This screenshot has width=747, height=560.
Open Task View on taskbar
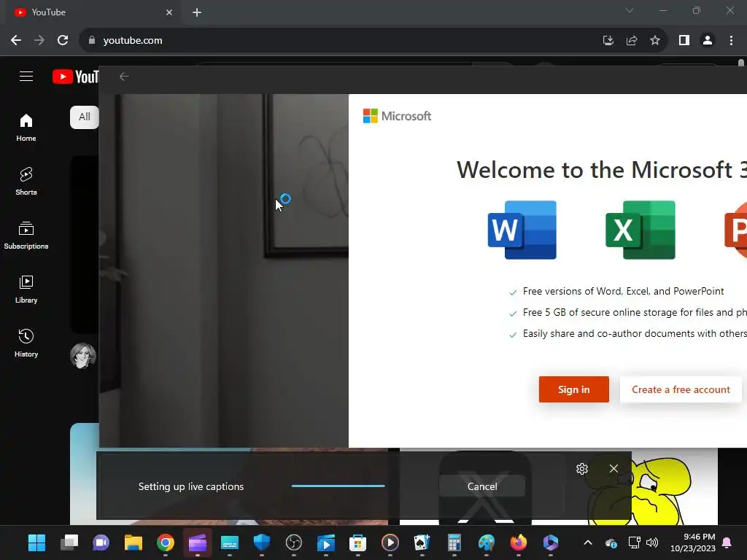click(x=69, y=542)
